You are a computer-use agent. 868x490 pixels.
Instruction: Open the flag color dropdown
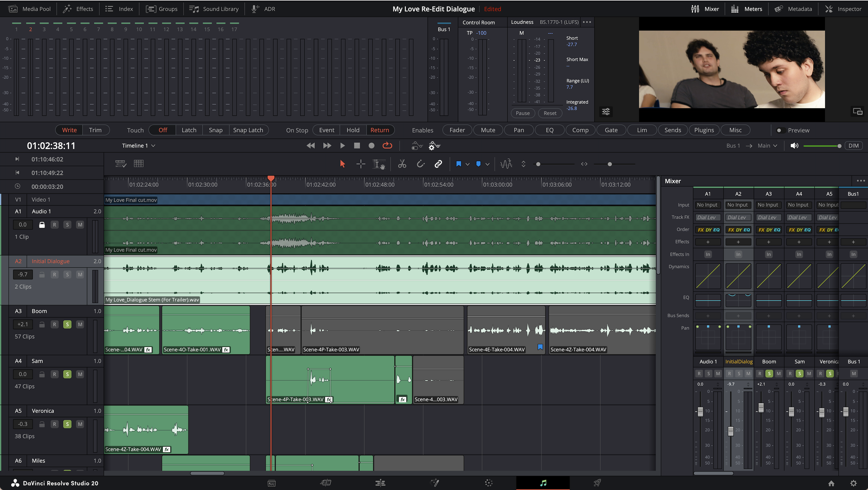tap(468, 164)
